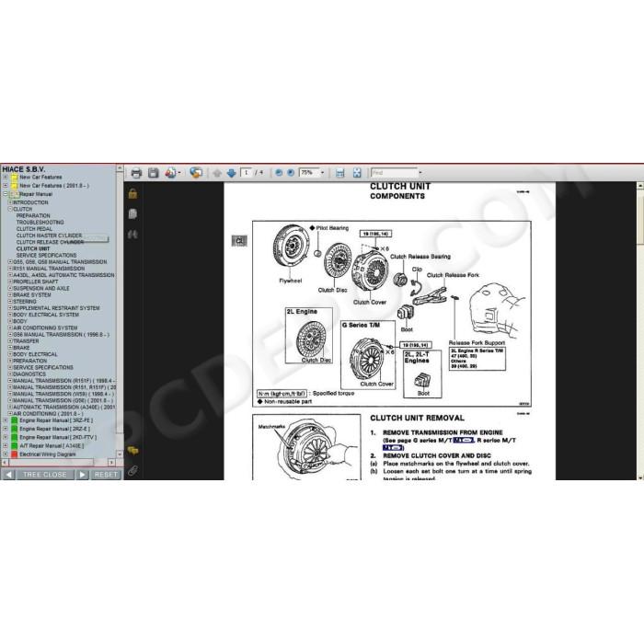Click tree panel scroll-down arrow

point(120,454)
